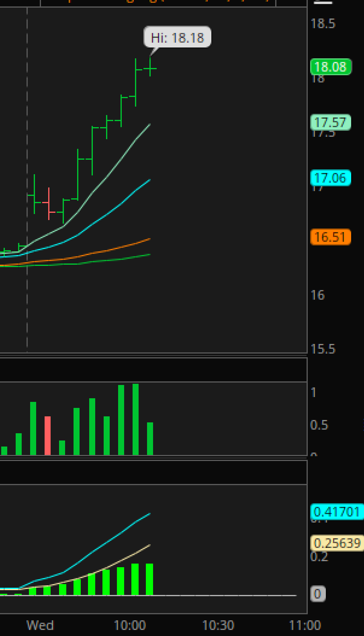The image size is (364, 636).
Task: Select the red price bar on the chart
Action: [49, 204]
